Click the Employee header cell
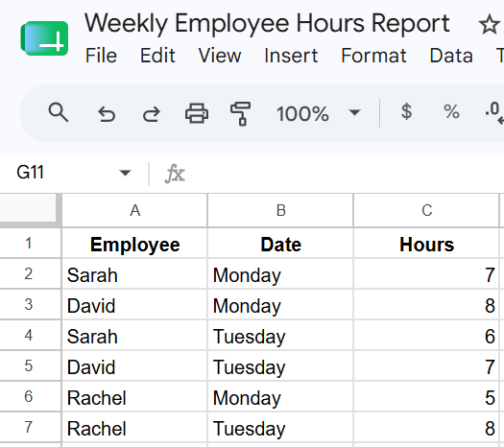This screenshot has width=504, height=447. [134, 243]
